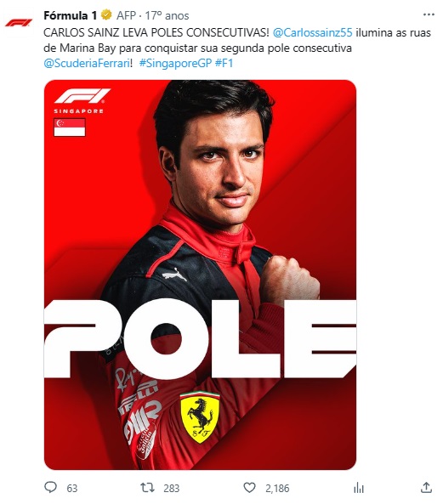Open the @Carlossainz55 mention

(312, 32)
